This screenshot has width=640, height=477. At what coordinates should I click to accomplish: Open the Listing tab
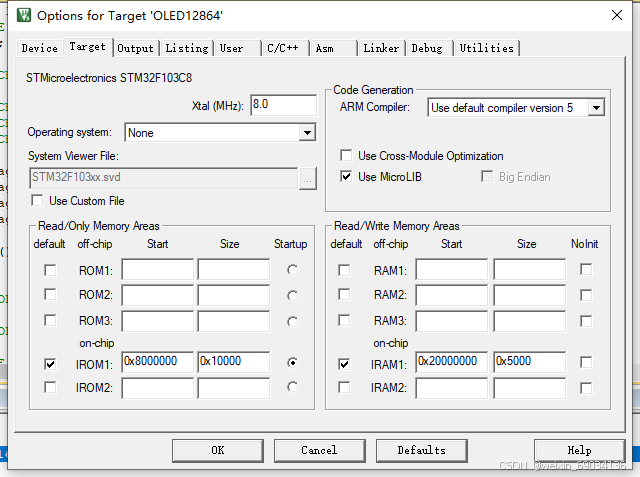tap(187, 48)
